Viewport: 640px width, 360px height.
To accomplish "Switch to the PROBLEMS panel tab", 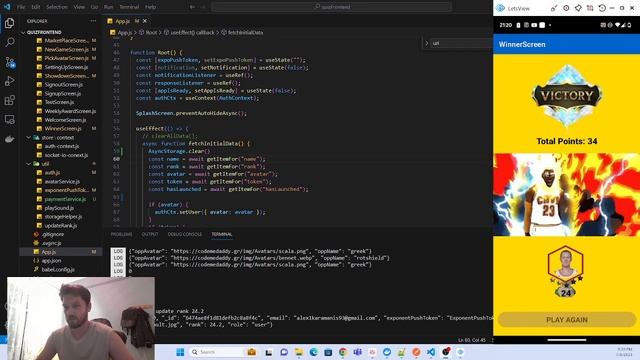I will [121, 234].
